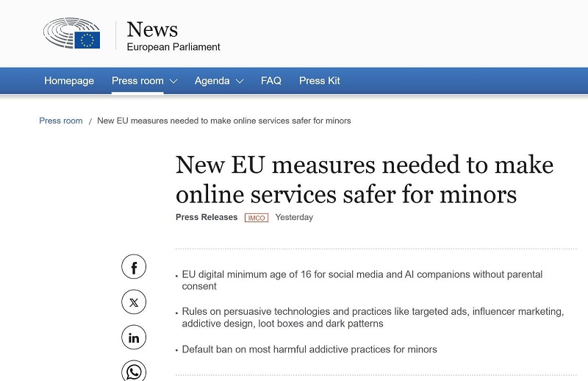This screenshot has height=381, width=588.
Task: Open the FAQ nav item
Action: (271, 81)
